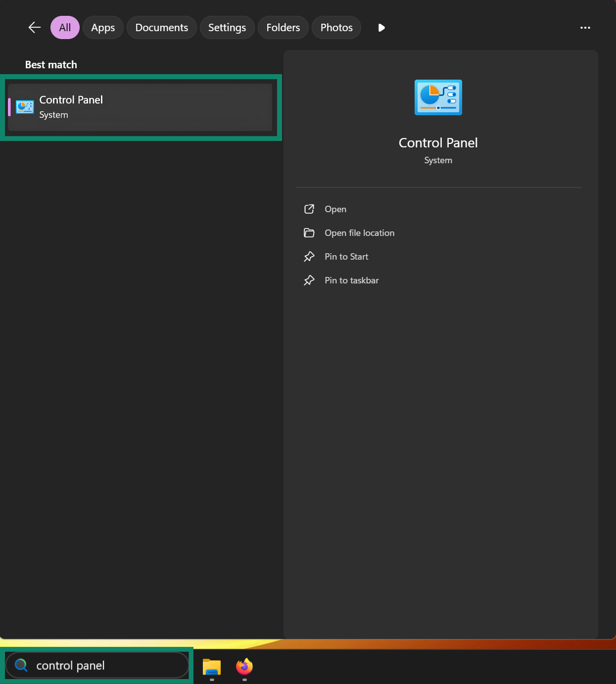Screen dimensions: 616x684
Task: Click the small Control Panel result icon
Action: tap(25, 107)
